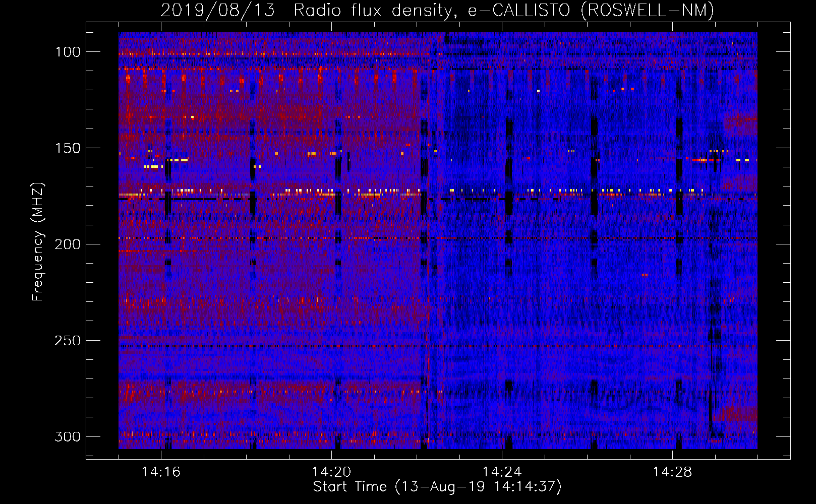Click the 14:20 time tick label

331,472
